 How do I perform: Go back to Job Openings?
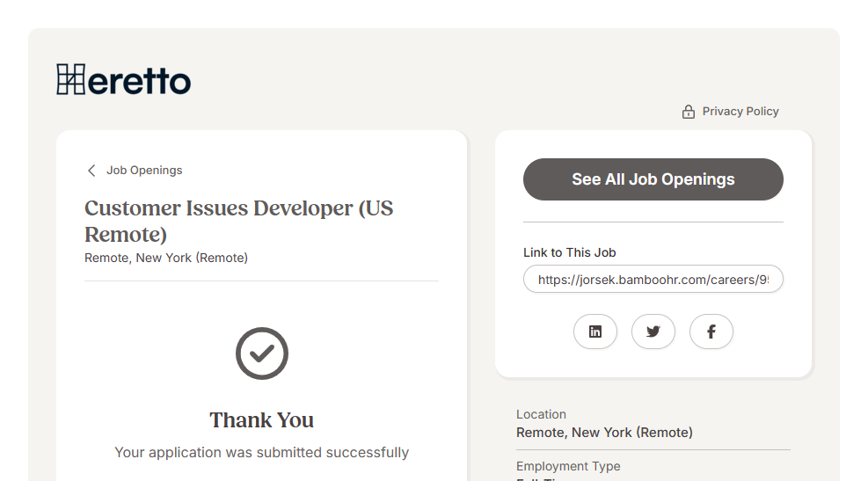click(x=144, y=171)
